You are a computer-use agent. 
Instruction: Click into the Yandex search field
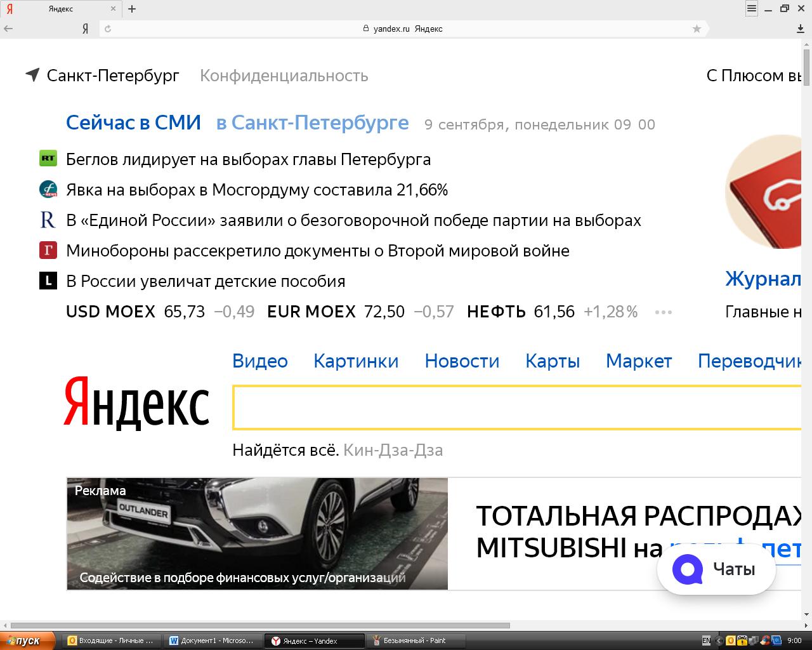[517, 407]
